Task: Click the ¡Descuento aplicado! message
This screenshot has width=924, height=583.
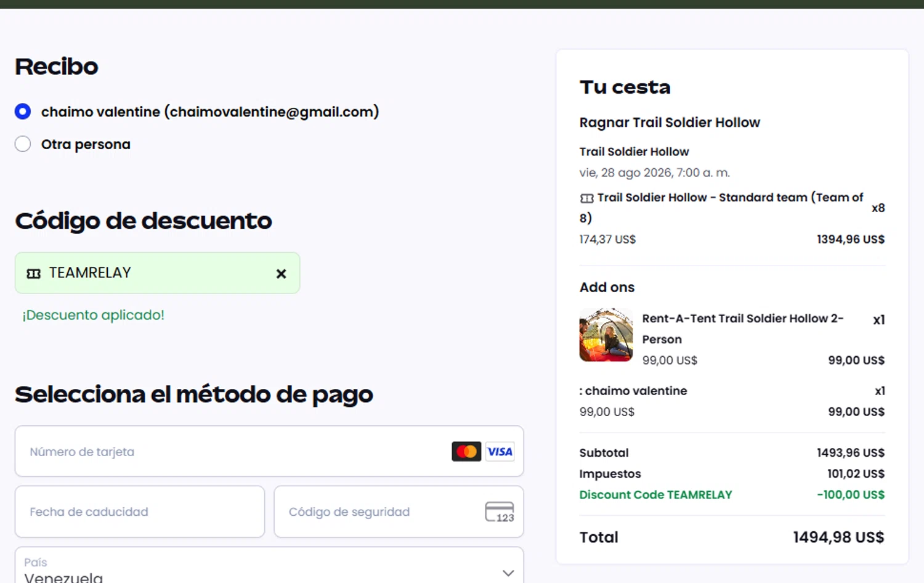Action: tap(94, 315)
